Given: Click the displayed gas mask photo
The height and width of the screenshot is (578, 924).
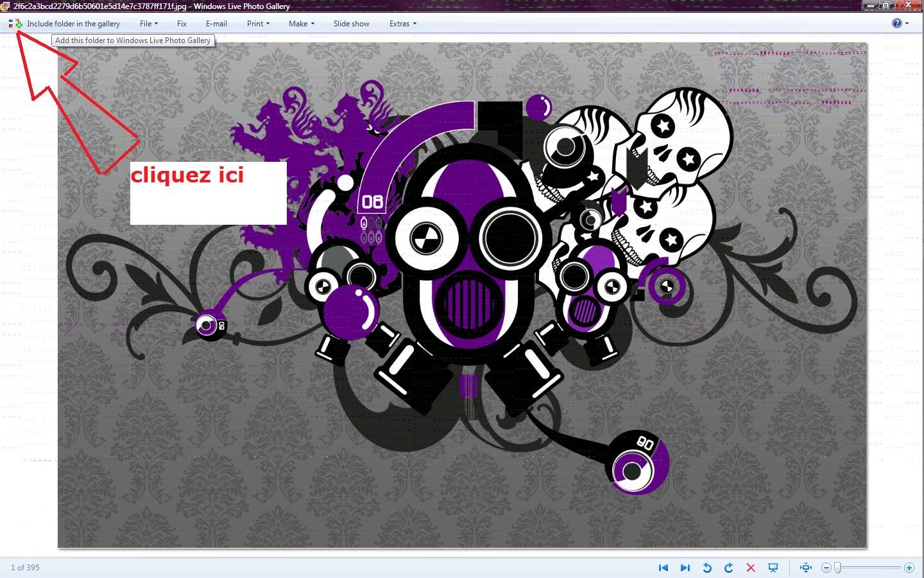Looking at the screenshot, I should coord(462,295).
